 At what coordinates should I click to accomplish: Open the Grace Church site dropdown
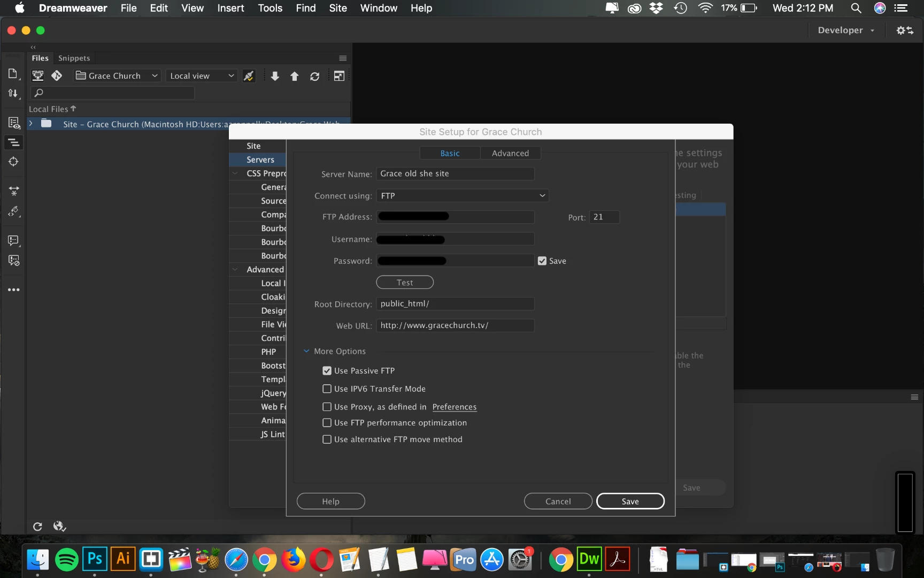[x=117, y=76]
